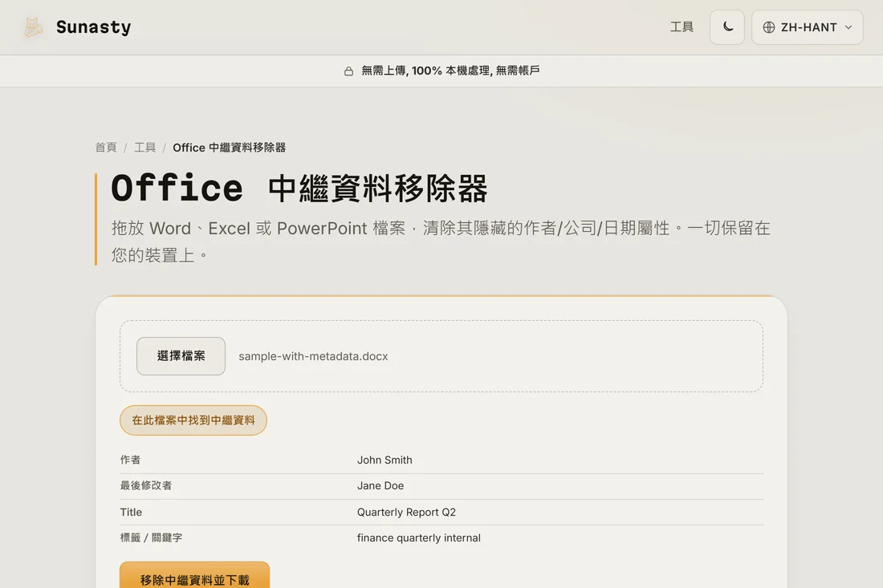Select the John Smith author value
Viewport: 883px width, 588px height.
coord(385,460)
